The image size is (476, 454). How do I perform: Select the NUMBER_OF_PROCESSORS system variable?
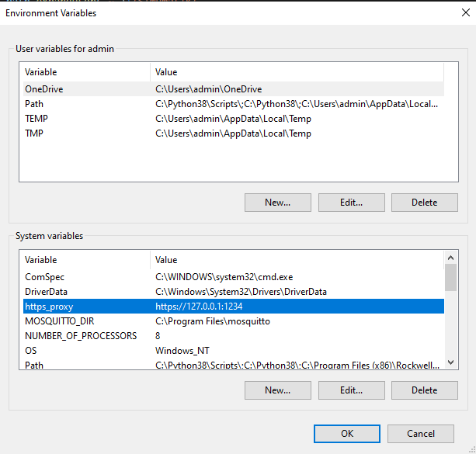(x=80, y=336)
